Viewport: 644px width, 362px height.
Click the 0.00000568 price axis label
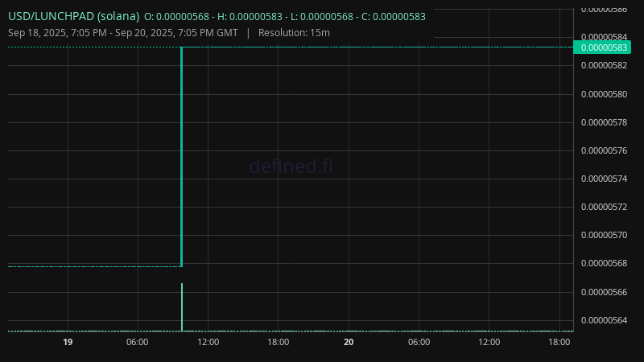point(605,263)
